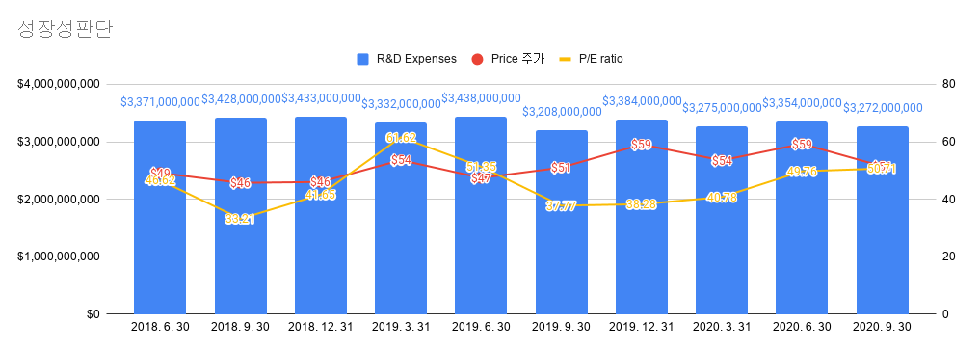Click the 37.77 P/E ratio point
Image resolution: width=980 pixels, height=351 pixels.
click(x=562, y=205)
